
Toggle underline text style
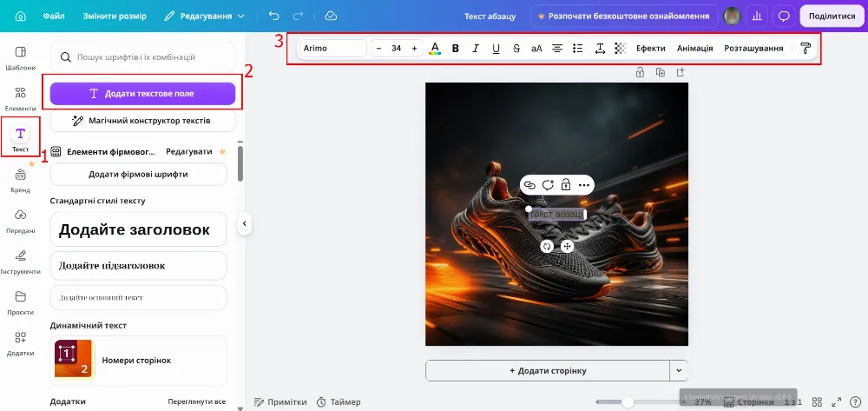[496, 48]
